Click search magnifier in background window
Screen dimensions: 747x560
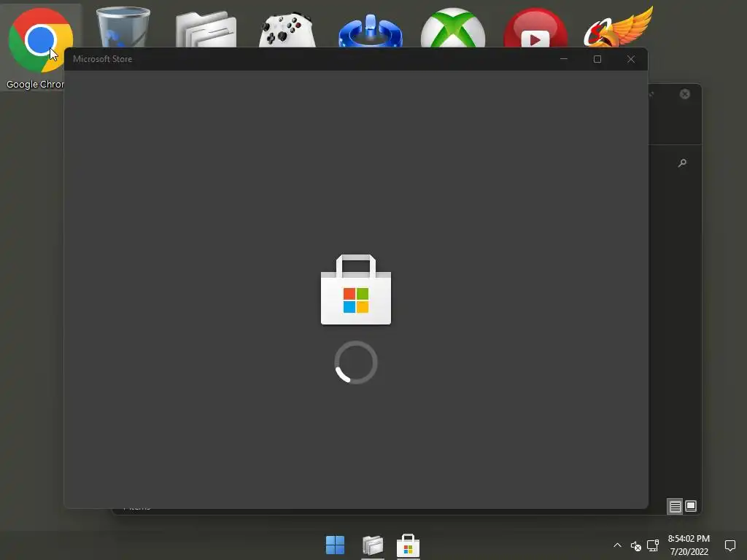[x=682, y=163]
